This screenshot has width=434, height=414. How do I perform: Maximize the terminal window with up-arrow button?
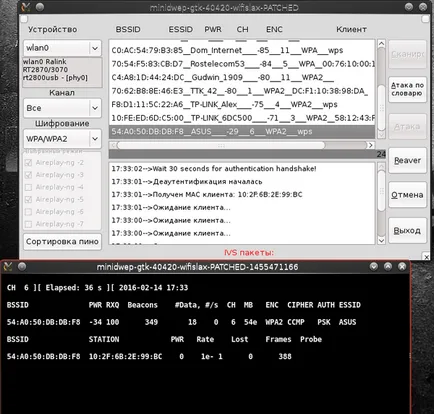click(x=388, y=266)
